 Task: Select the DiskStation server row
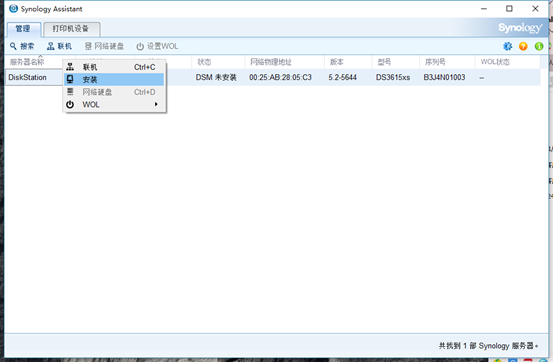point(273,77)
